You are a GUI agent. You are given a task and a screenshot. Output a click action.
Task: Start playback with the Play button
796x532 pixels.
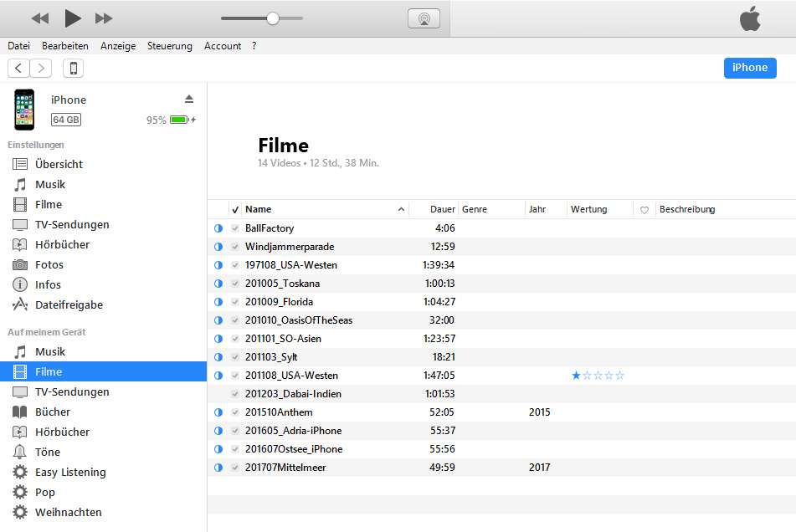coord(73,18)
